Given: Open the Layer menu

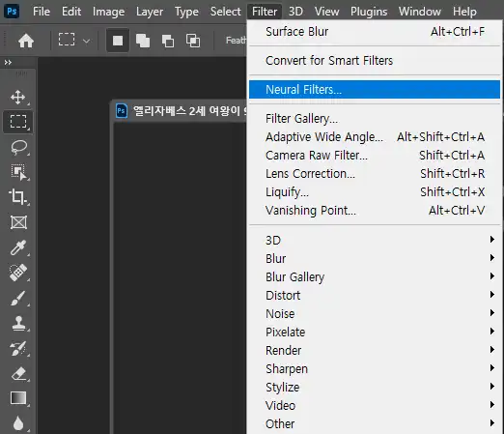Looking at the screenshot, I should [150, 12].
